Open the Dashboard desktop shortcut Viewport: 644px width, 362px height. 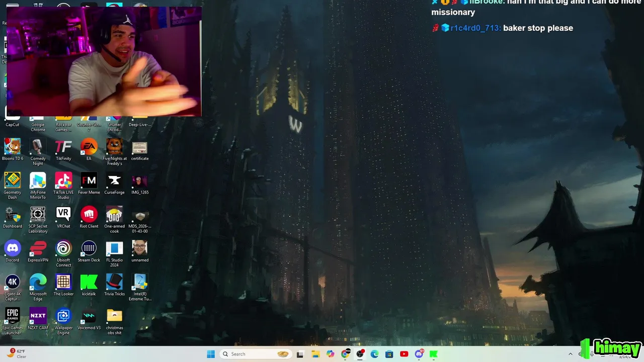(x=13, y=215)
